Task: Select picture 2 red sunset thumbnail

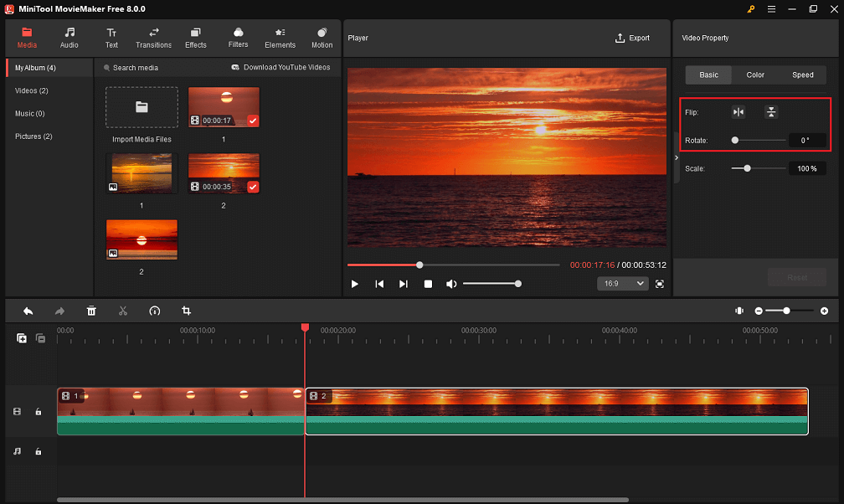Action: pos(142,239)
